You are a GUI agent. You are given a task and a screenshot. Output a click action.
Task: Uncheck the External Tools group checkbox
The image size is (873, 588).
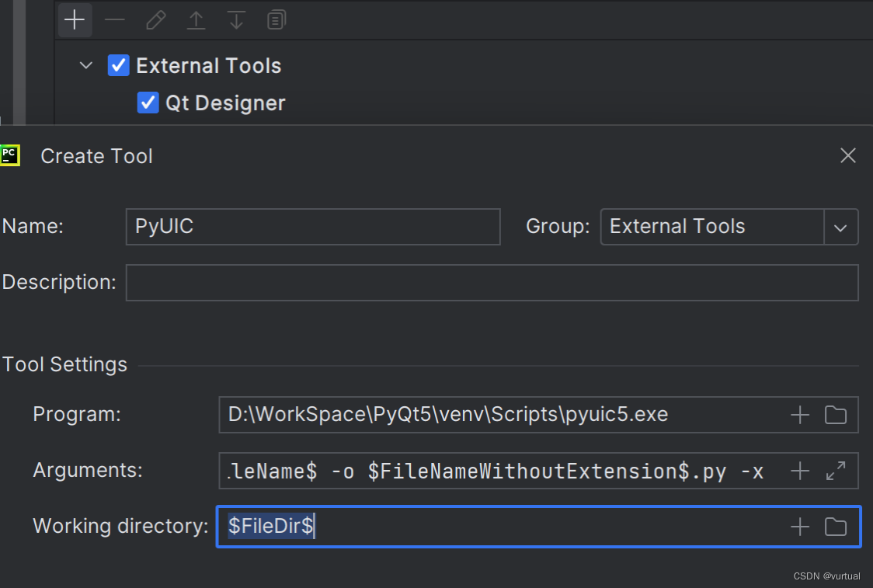click(x=119, y=65)
